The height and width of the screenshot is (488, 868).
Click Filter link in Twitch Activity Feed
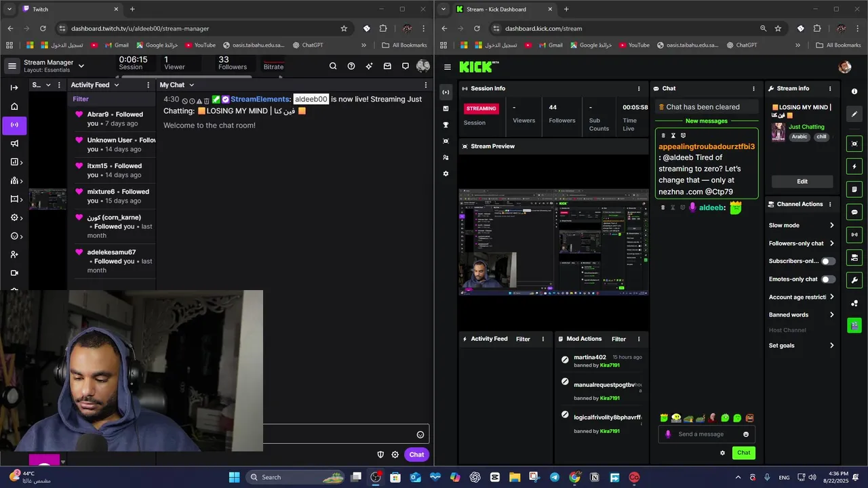81,99
